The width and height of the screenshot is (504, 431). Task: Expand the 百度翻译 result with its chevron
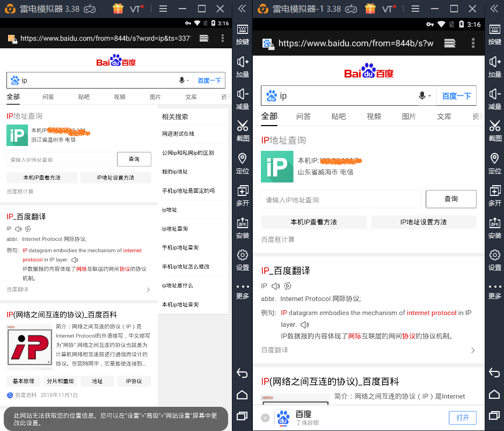473,350
